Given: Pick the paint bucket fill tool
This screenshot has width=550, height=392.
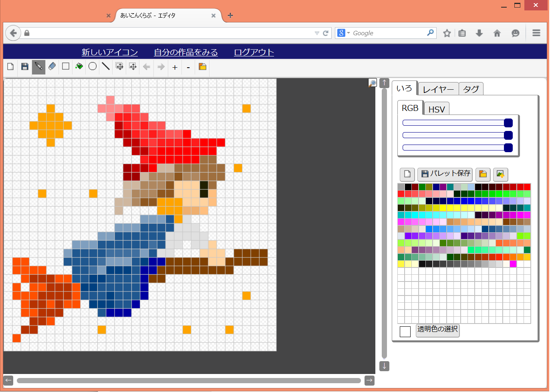Looking at the screenshot, I should click(x=79, y=66).
